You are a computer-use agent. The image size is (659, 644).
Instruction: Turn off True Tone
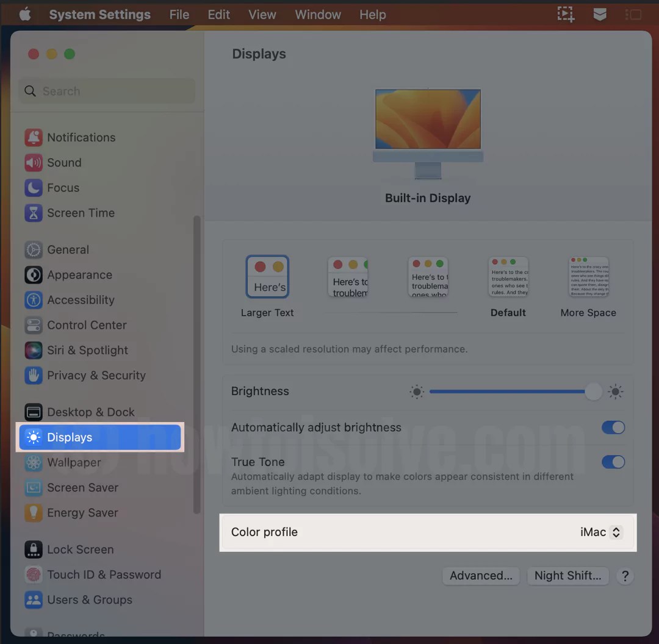click(x=613, y=462)
